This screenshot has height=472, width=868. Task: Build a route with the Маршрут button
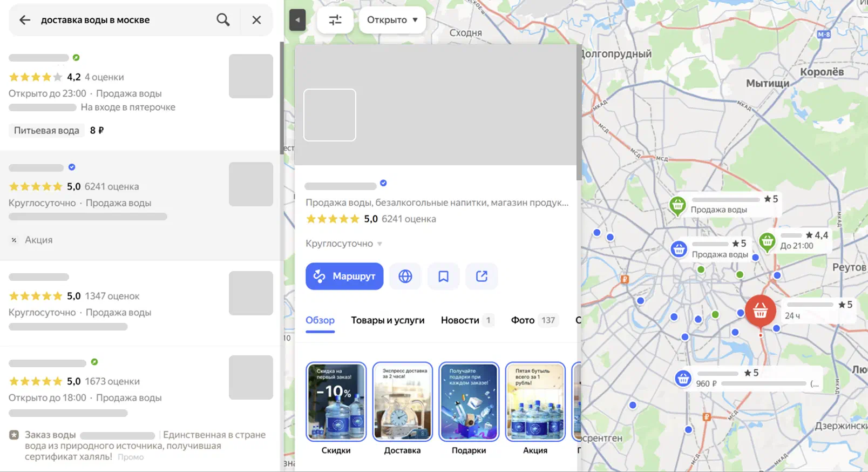(x=344, y=276)
